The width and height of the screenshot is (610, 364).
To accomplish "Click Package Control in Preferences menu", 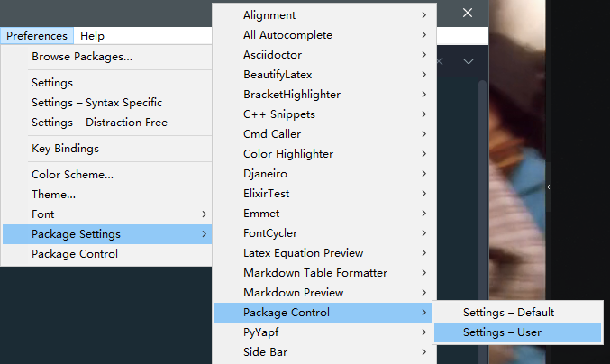I will (x=74, y=254).
